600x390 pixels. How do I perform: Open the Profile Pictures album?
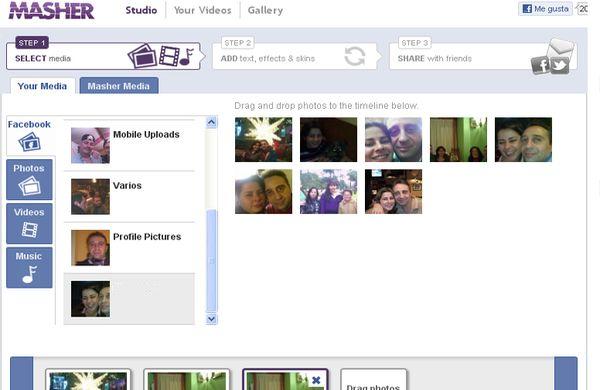(x=129, y=248)
